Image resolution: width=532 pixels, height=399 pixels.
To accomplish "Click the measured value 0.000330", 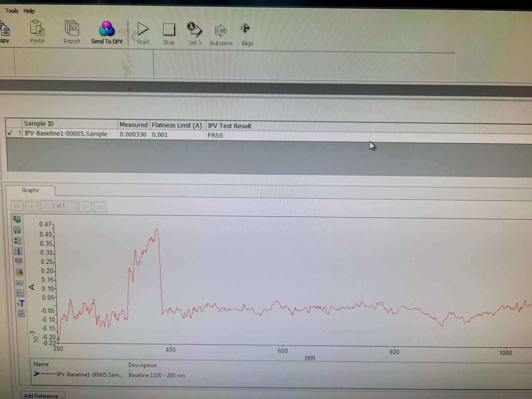I will click(x=133, y=135).
